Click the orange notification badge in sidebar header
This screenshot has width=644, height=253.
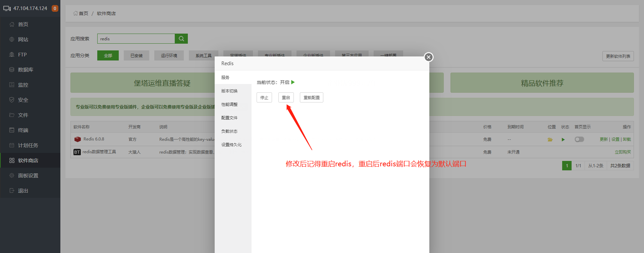(55, 8)
